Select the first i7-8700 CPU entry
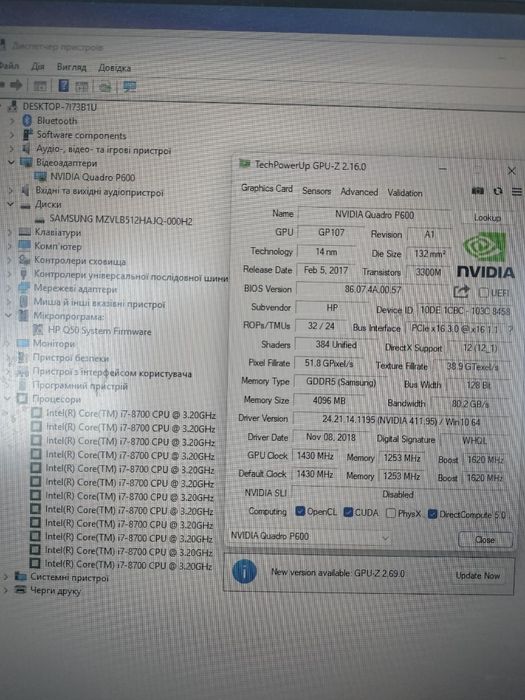Screen dimensions: 525x700 pyautogui.click(x=131, y=414)
